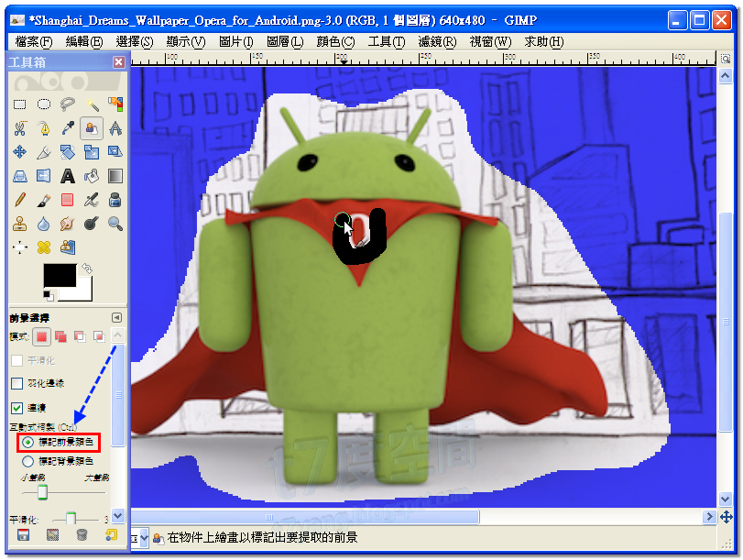Uncheck the 連續 contiguous checkbox
The height and width of the screenshot is (560, 743).
(x=17, y=408)
